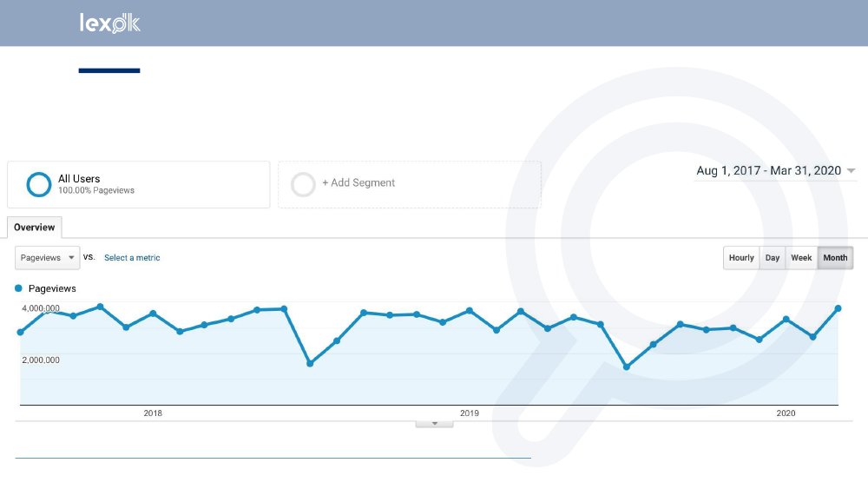Click the All Users segment circle icon
The width and height of the screenshot is (868, 489).
(x=38, y=184)
